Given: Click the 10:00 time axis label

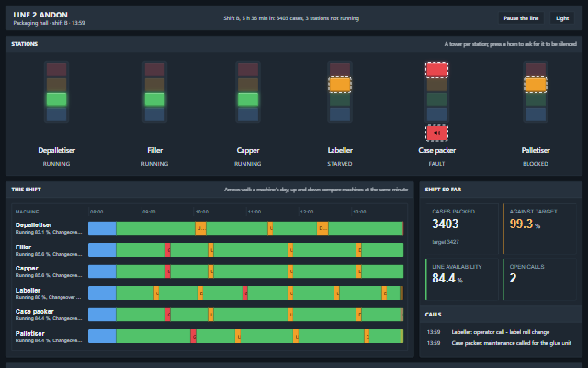Looking at the screenshot, I should 202,212.
